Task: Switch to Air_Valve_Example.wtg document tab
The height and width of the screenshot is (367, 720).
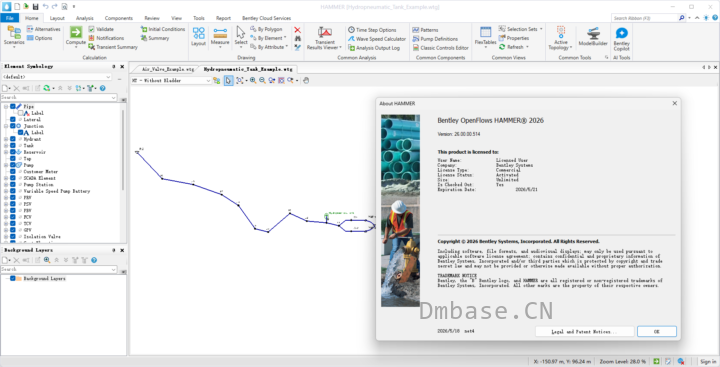Action: pyautogui.click(x=168, y=69)
